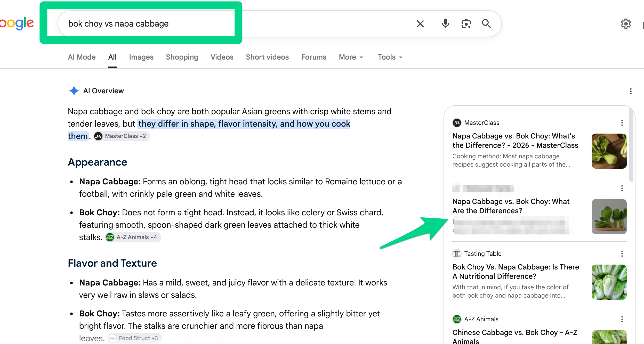Viewport: 644px width, 344px height.
Task: Click the Tasting Table napa cabbage thumbnail
Action: (x=609, y=282)
